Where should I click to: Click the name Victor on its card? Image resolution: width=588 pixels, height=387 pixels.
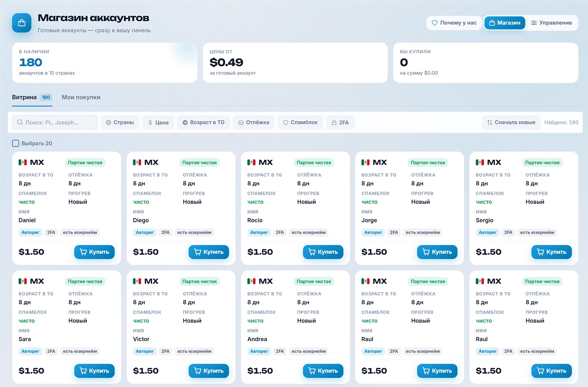[141, 339]
